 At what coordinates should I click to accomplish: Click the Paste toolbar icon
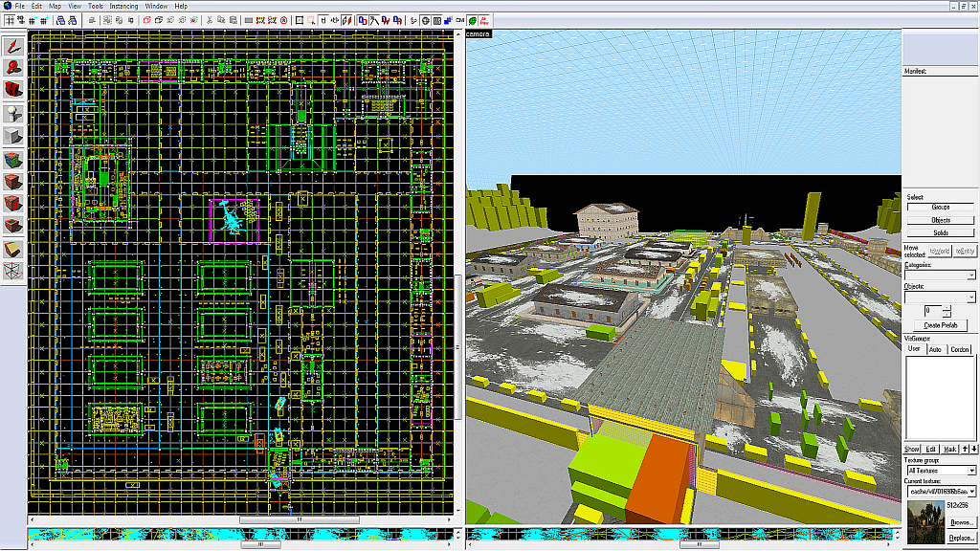coord(234,21)
